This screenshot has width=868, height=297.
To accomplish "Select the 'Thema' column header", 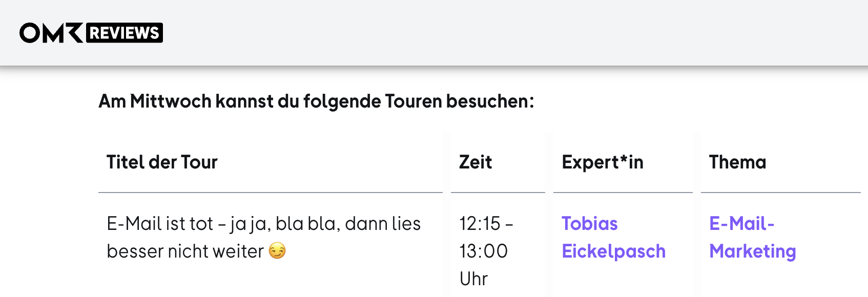I will click(737, 162).
